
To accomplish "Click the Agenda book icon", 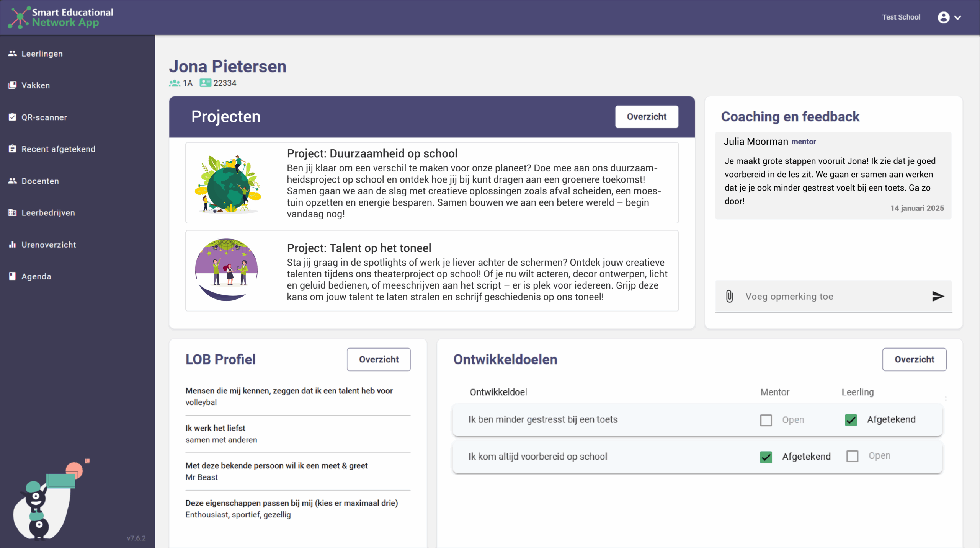I will coord(13,276).
